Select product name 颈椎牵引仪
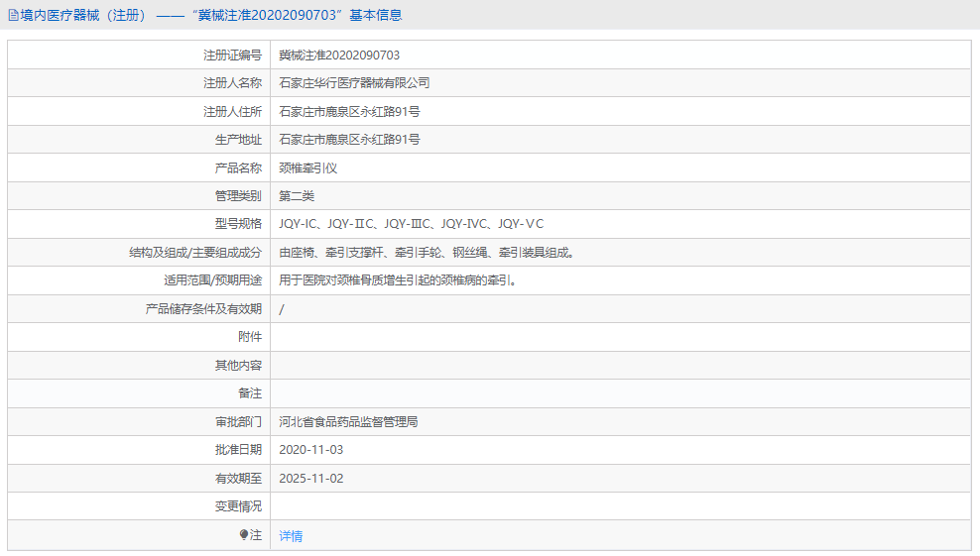 pyautogui.click(x=308, y=168)
